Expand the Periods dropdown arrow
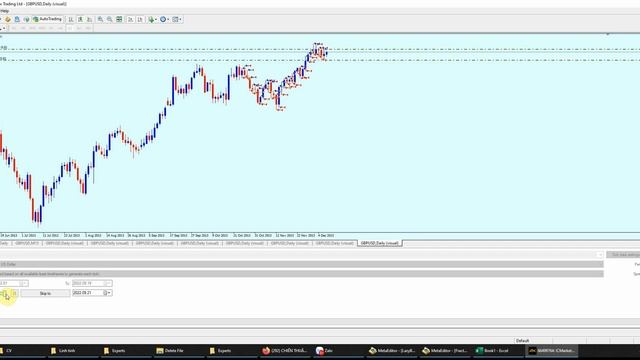Screen dimensions: 640x360 (x=168, y=19)
